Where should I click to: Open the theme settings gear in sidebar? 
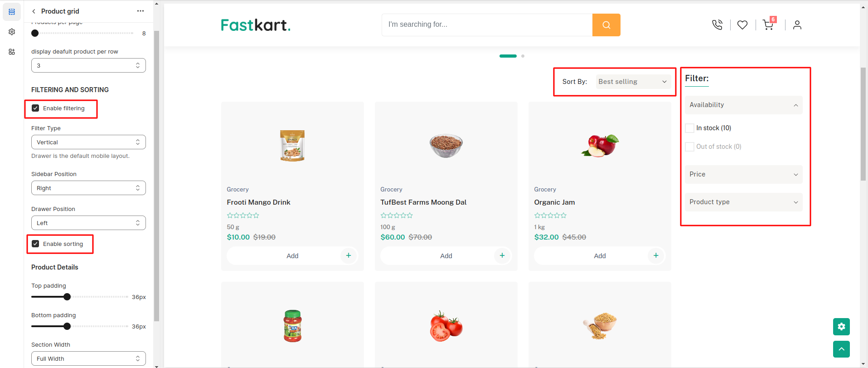pos(12,32)
